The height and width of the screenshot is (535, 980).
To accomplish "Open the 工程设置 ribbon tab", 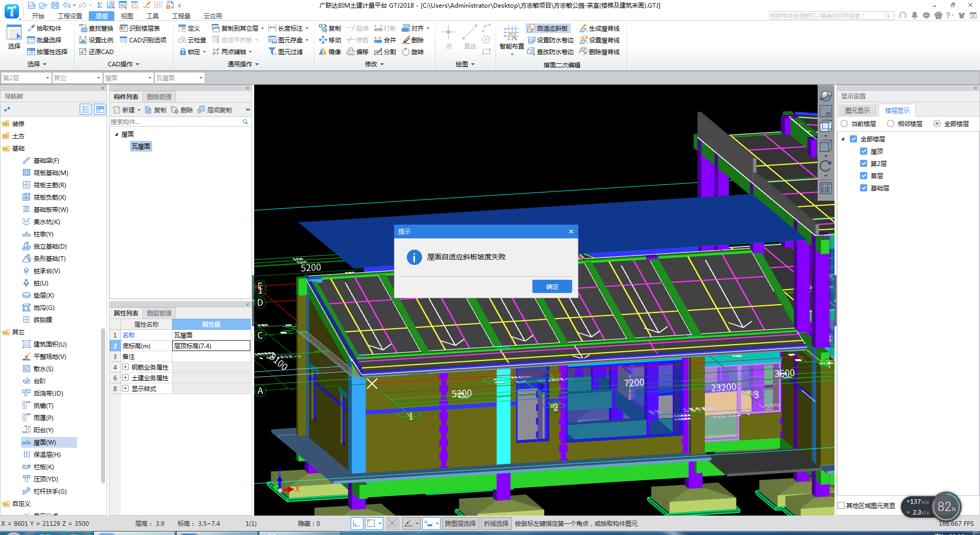I will (x=70, y=16).
